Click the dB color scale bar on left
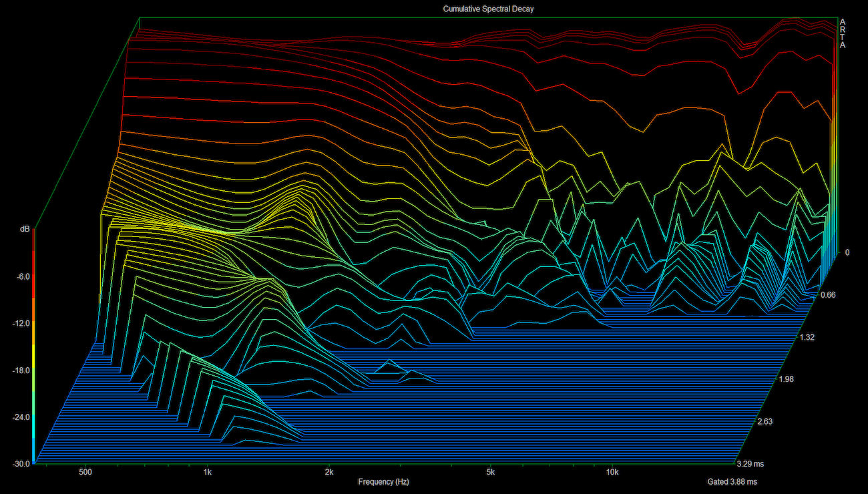This screenshot has height=494, width=868. click(33, 347)
